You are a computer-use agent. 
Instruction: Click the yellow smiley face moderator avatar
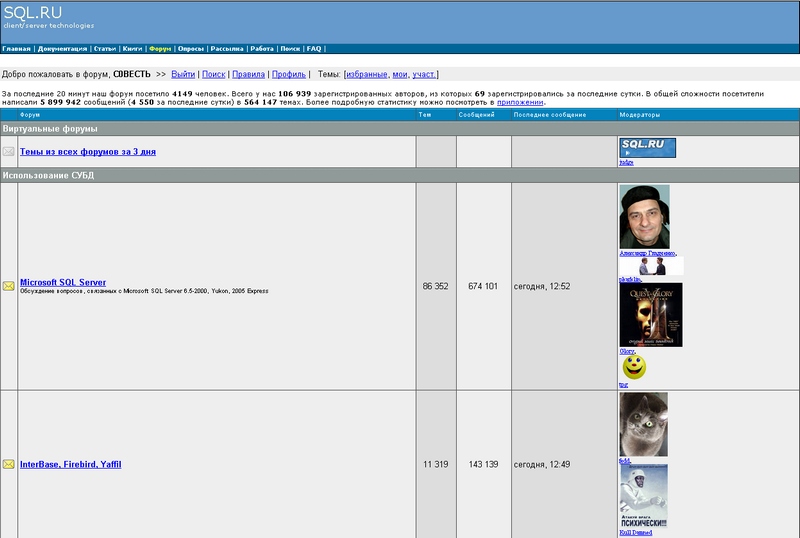pyautogui.click(x=634, y=367)
